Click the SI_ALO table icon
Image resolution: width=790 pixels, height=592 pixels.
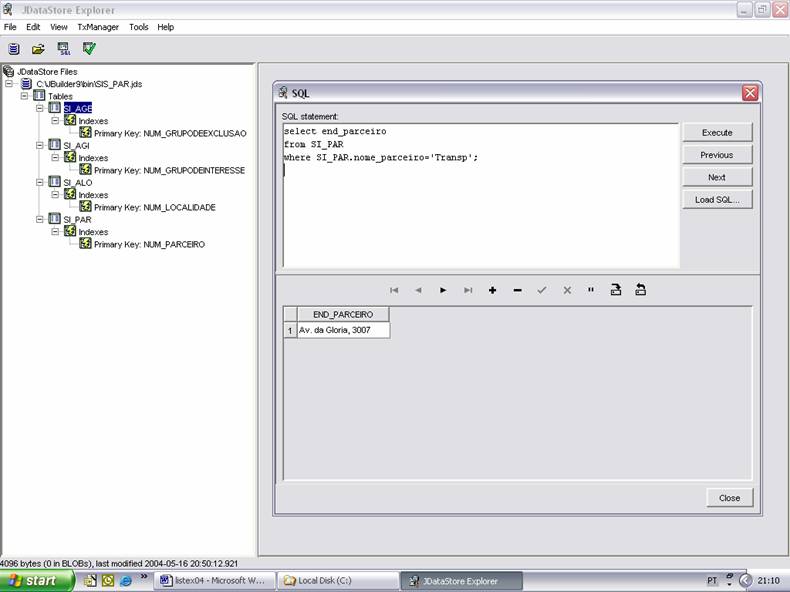tap(54, 182)
